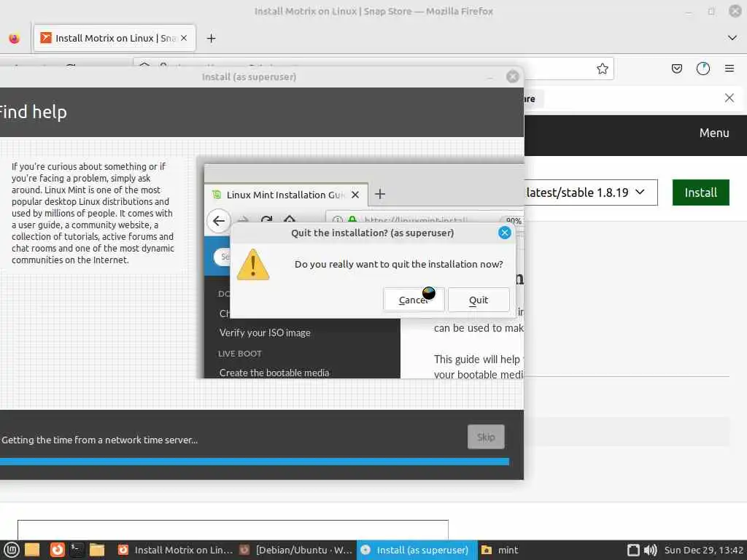The width and height of the screenshot is (747, 560).
Task: Click the network status tray icon
Action: pyautogui.click(x=633, y=550)
